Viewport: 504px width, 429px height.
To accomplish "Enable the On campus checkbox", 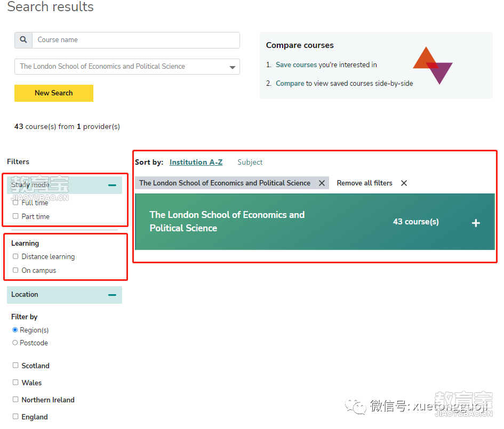I will [15, 270].
